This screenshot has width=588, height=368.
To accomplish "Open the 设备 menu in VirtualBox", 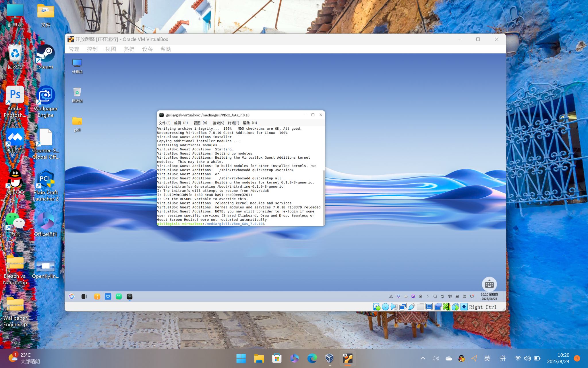I will (148, 49).
